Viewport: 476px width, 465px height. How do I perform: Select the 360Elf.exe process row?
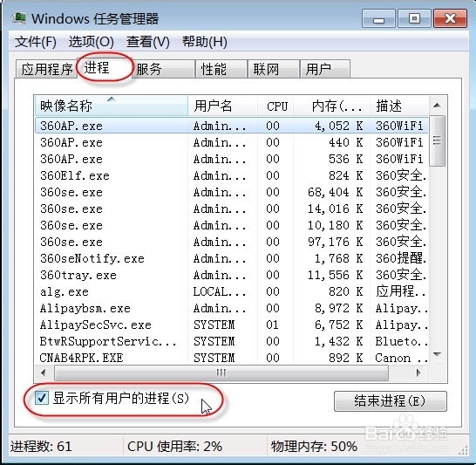(x=232, y=175)
